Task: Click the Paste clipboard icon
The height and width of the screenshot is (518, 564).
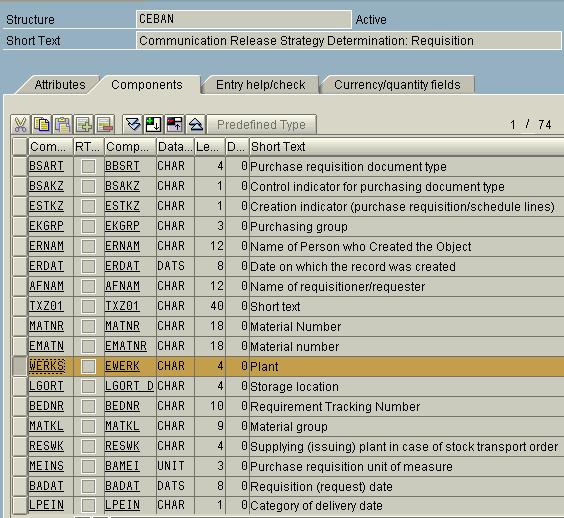Action: coord(63,124)
